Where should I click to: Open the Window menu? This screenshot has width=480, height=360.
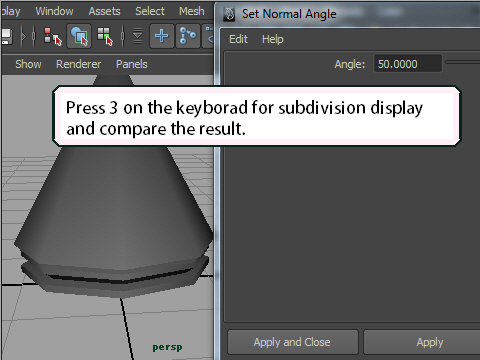coord(54,11)
